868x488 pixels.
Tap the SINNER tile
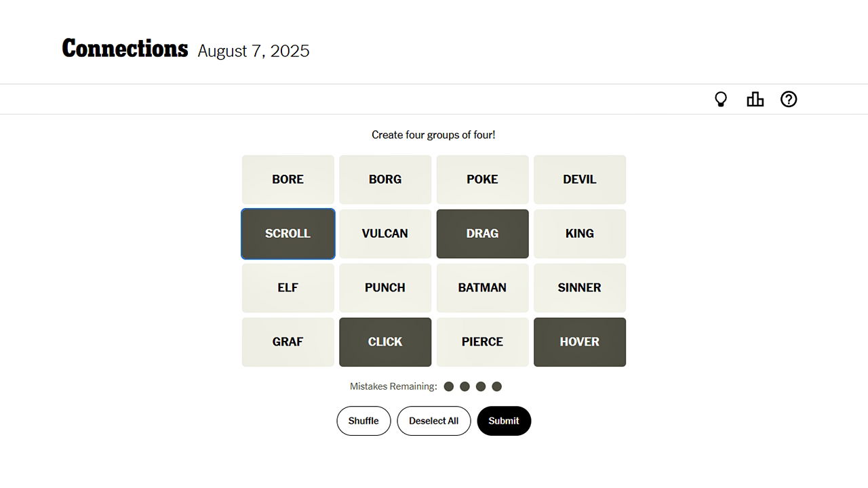coord(579,288)
